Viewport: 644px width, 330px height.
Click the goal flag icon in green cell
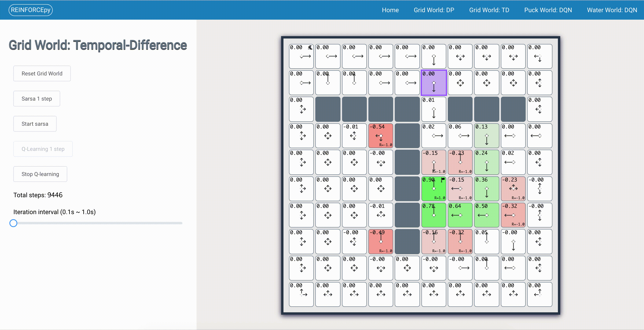[x=443, y=179]
